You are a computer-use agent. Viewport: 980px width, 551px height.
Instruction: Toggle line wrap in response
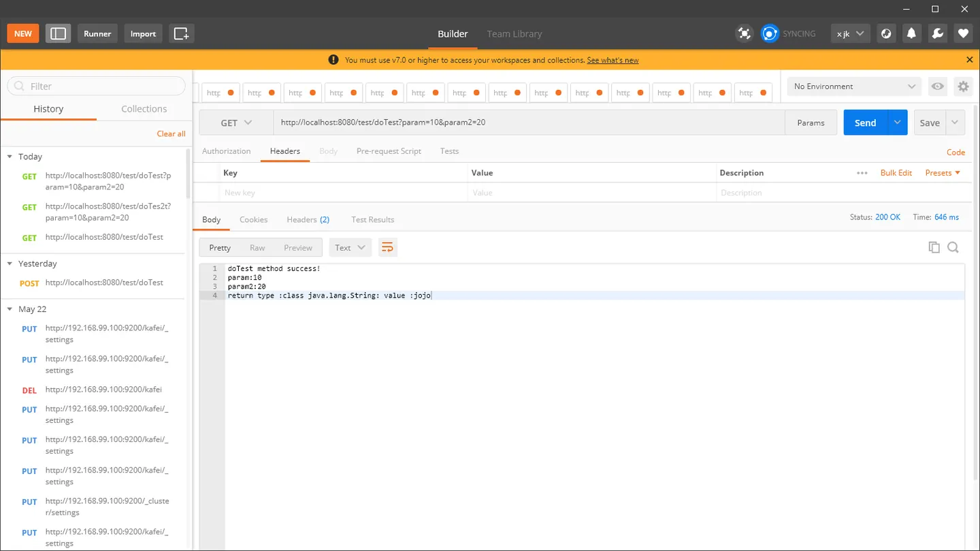click(x=387, y=247)
